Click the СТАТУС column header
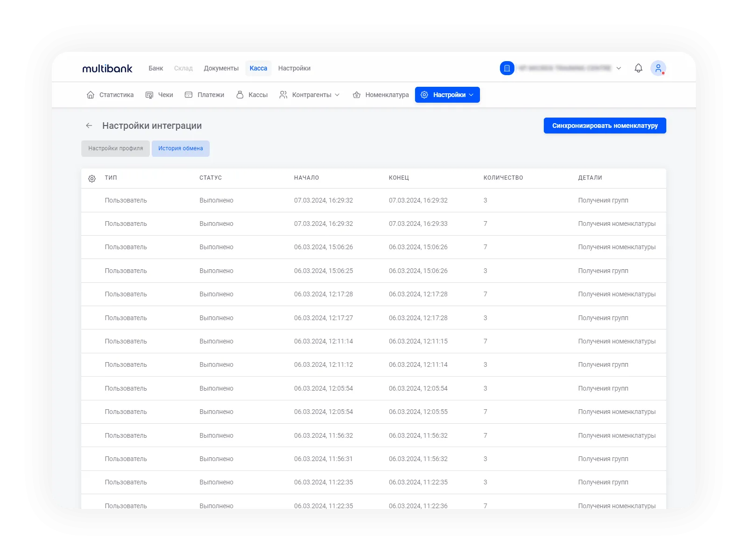The image size is (747, 560). [211, 178]
